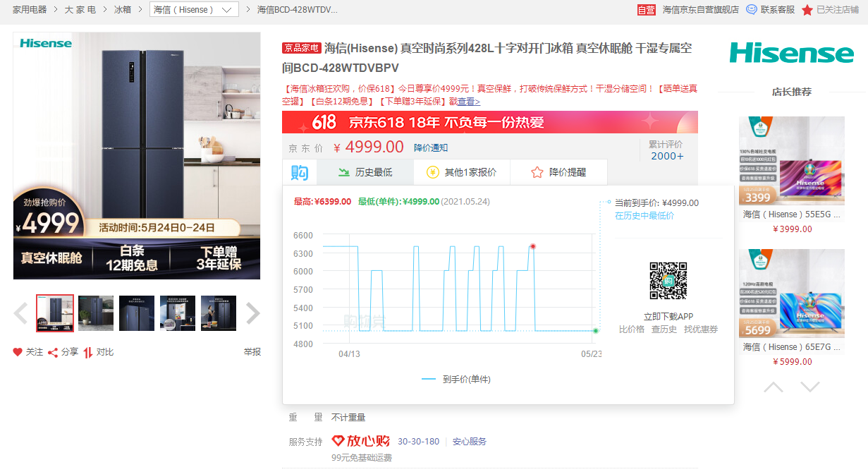
Task: Click the main refrigerator product image
Action: [137, 156]
